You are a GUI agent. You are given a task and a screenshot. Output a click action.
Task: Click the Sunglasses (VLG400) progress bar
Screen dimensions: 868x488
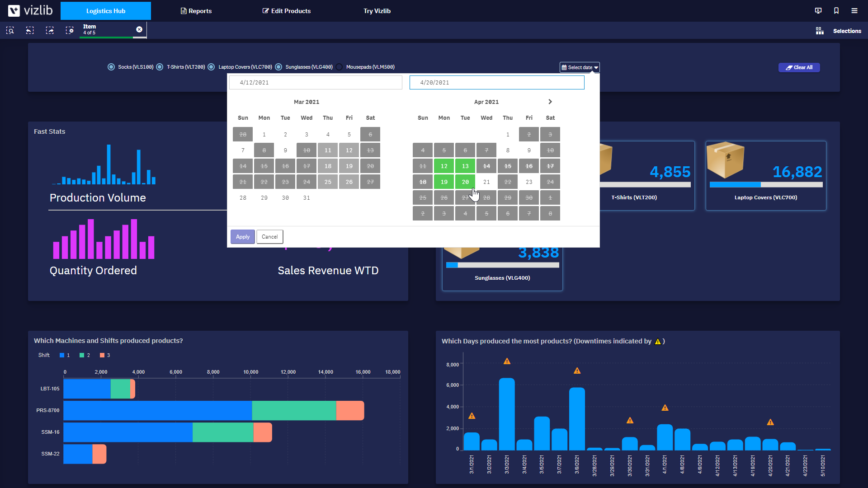point(502,265)
